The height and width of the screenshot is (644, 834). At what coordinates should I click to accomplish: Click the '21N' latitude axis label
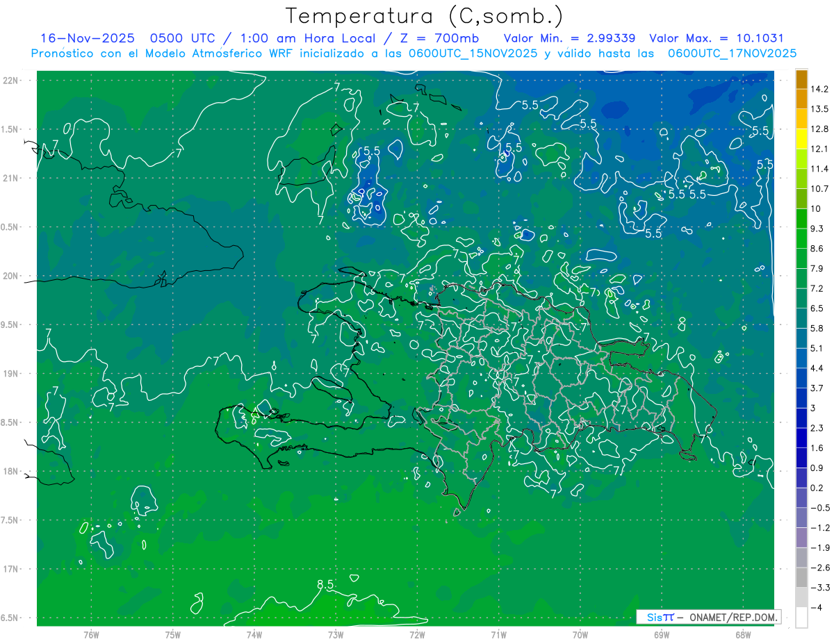[11, 178]
